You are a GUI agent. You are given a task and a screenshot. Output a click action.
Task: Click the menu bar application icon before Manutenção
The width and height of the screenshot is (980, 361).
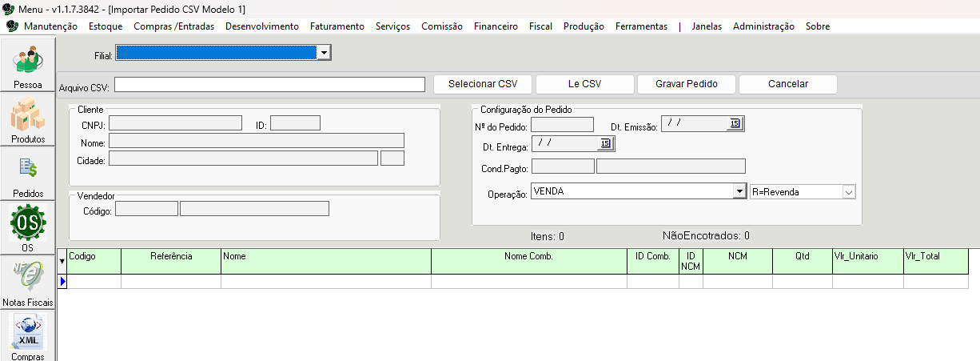click(12, 26)
